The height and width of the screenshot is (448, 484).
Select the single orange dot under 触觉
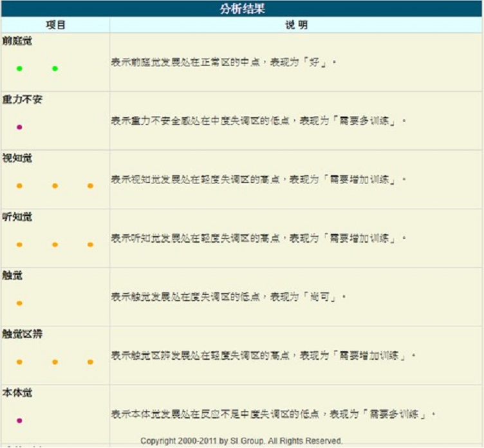point(19,303)
